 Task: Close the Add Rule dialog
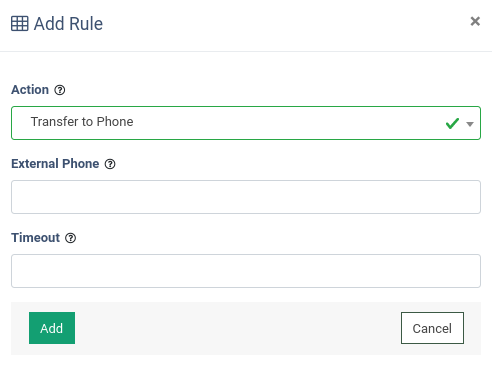pos(475,21)
